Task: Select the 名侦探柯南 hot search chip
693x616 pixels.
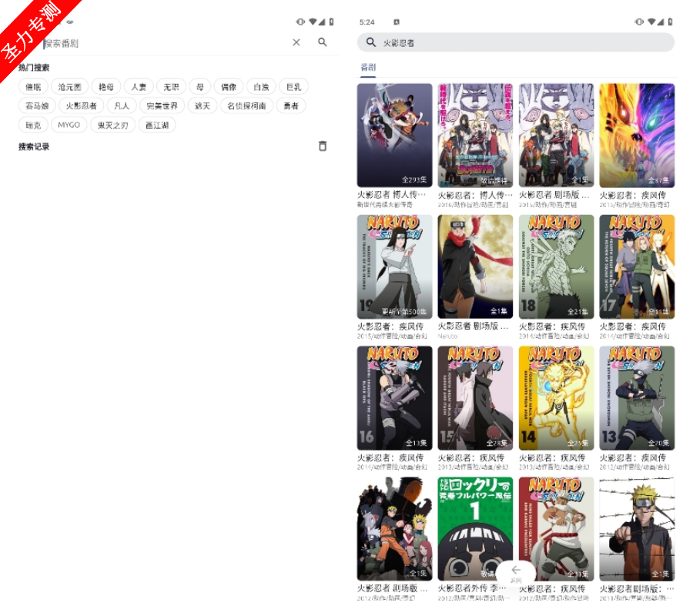Action: [x=246, y=106]
